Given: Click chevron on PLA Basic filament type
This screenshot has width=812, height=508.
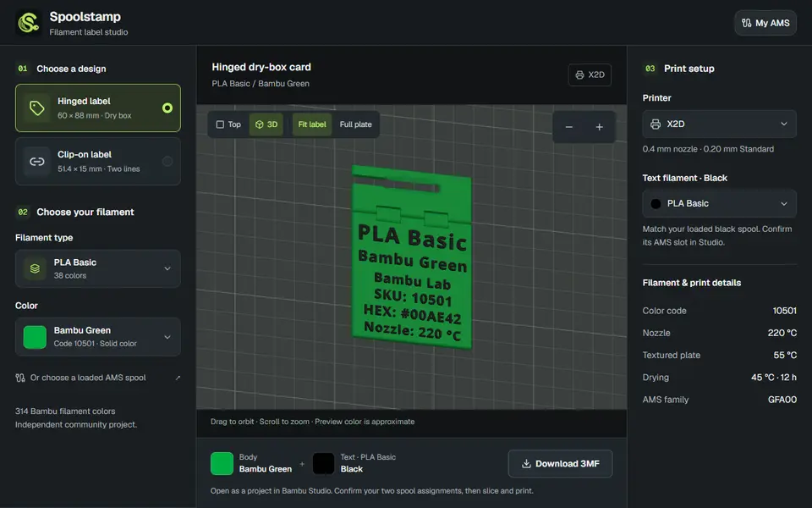Looking at the screenshot, I should pos(167,268).
